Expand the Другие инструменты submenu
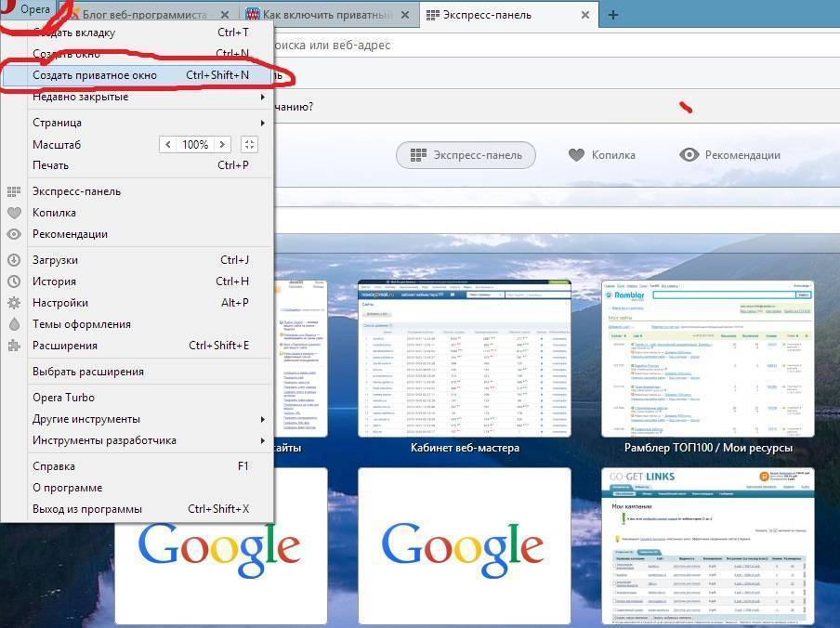Screen dimensions: 840x628 262,419
